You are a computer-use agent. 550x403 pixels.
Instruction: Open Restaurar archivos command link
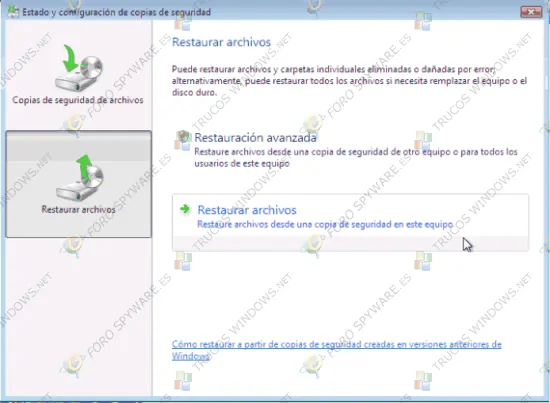tap(350, 222)
